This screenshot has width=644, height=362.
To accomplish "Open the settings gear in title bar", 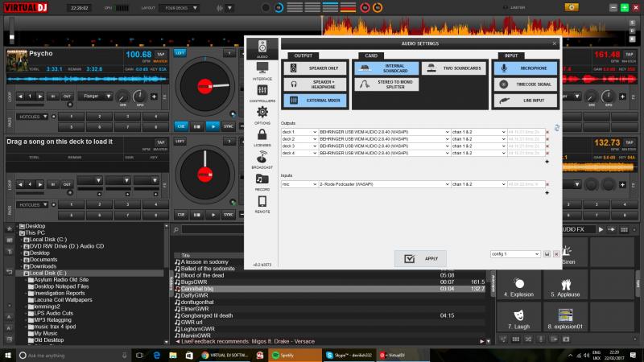I will (x=572, y=7).
